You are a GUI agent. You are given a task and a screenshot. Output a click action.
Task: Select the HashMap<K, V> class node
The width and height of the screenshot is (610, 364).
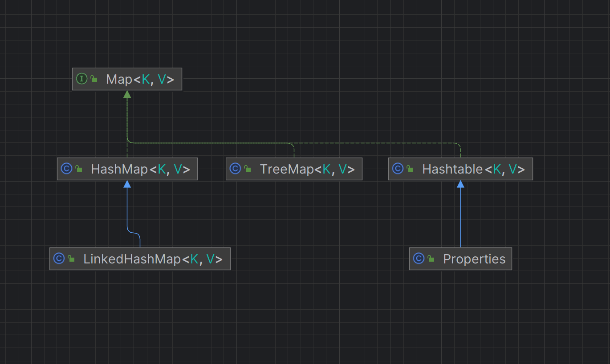click(x=127, y=169)
